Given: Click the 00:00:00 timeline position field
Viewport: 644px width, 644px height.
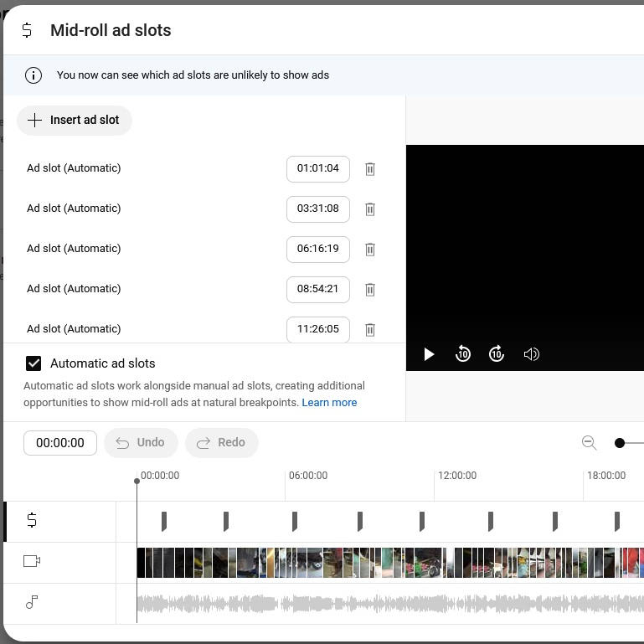Looking at the screenshot, I should point(60,443).
